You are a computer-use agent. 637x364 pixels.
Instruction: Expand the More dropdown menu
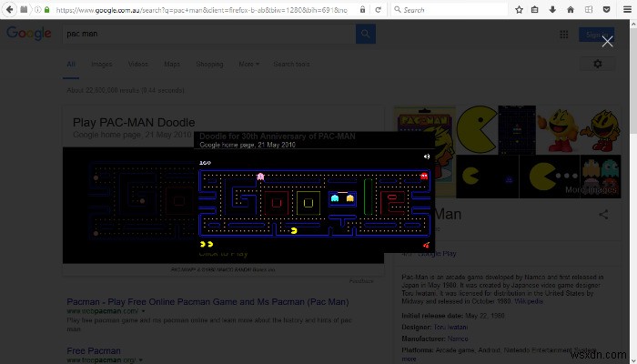tap(248, 65)
